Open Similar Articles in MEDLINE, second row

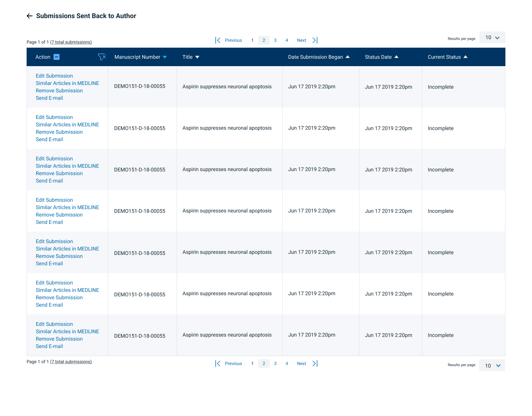coord(67,125)
